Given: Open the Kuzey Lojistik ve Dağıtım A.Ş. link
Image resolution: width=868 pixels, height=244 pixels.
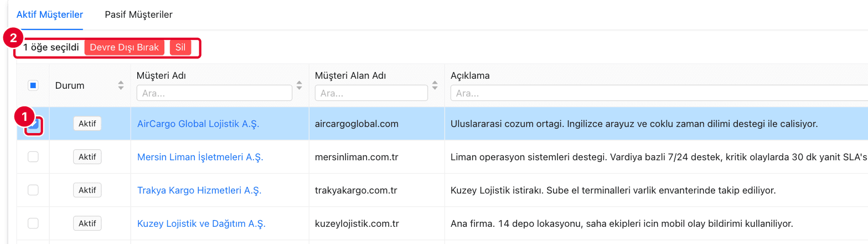Looking at the screenshot, I should pyautogui.click(x=201, y=223).
